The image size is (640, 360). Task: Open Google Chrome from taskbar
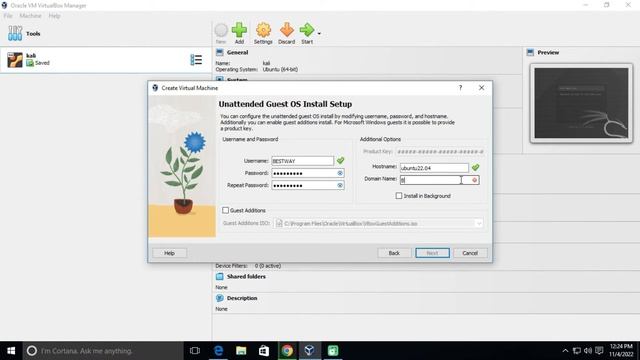[x=287, y=351]
